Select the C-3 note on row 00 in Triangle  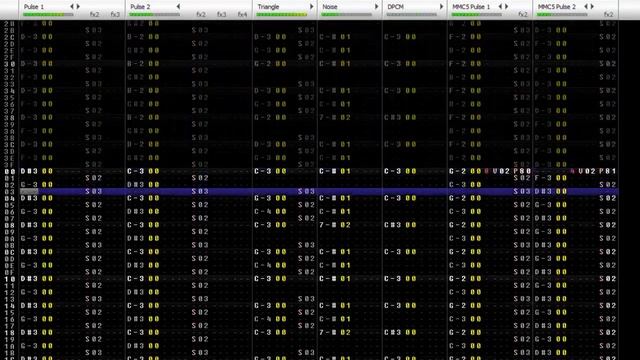pyautogui.click(x=262, y=171)
